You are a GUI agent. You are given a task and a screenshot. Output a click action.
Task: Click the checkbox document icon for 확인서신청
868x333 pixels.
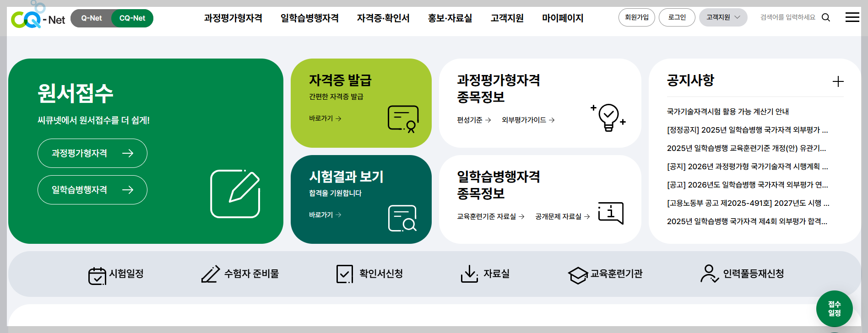tap(345, 274)
